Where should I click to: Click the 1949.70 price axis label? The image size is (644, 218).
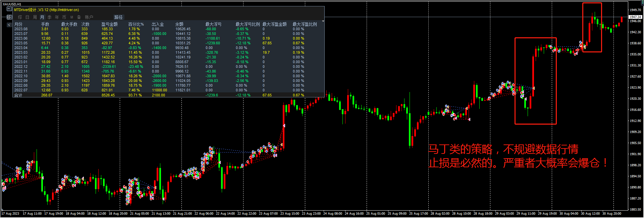click(x=635, y=10)
